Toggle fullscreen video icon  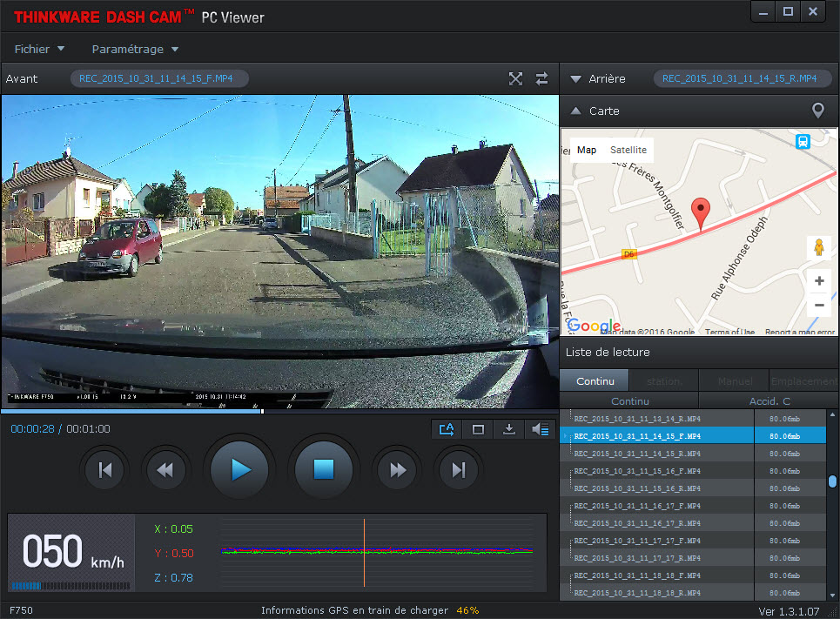(515, 78)
